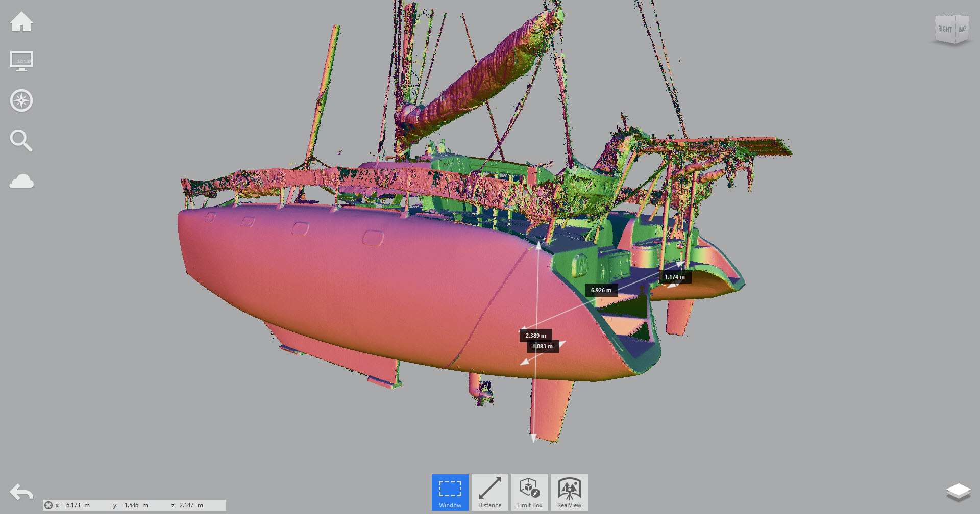The width and height of the screenshot is (980, 514).
Task: Toggle the Limit Box tool
Action: (529, 492)
